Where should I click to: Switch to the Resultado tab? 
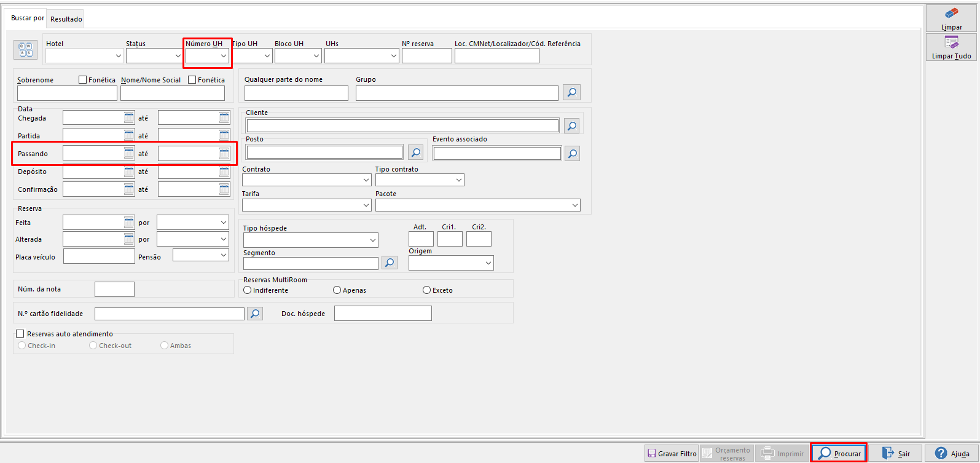tap(66, 19)
